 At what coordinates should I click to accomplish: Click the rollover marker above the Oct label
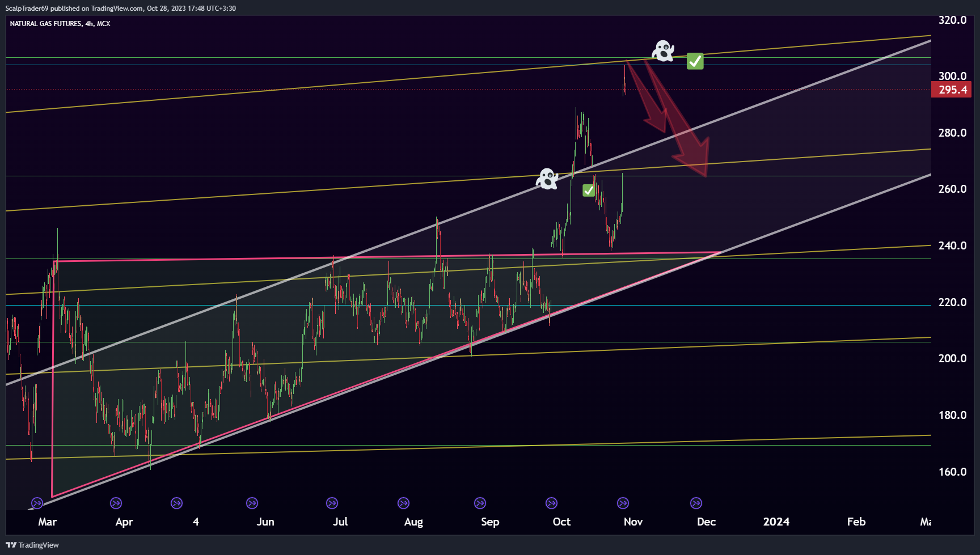pos(551,503)
